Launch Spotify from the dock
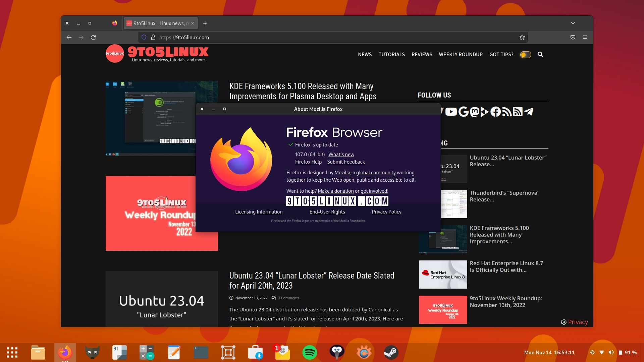644x362 pixels. [x=309, y=353]
